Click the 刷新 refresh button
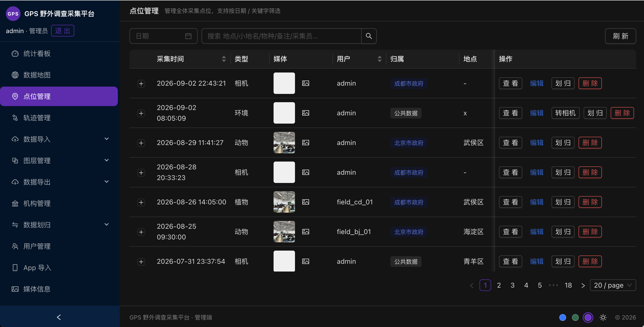644x327 pixels. tap(620, 36)
